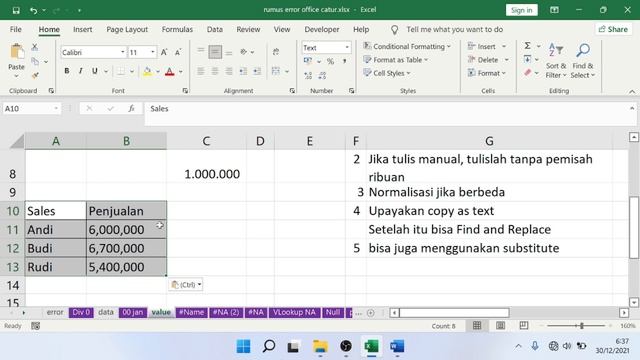Screen dimensions: 640x360
Task: Open the File menu
Action: [16, 29]
